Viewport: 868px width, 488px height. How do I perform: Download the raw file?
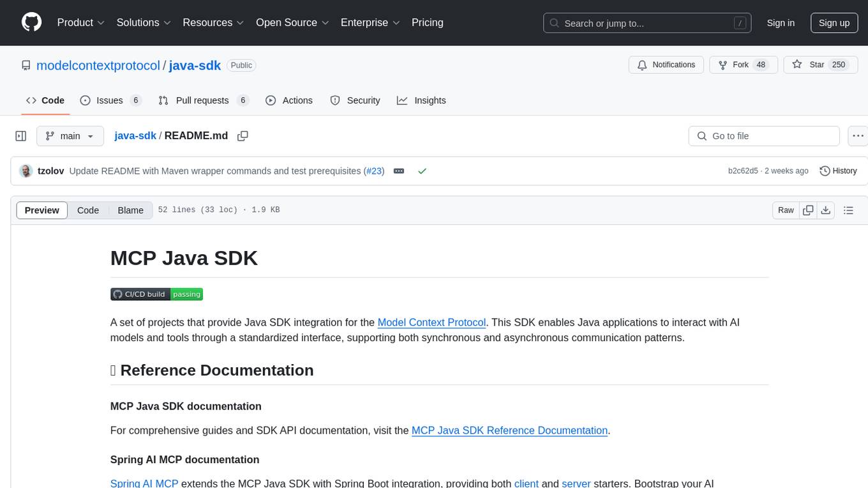825,210
